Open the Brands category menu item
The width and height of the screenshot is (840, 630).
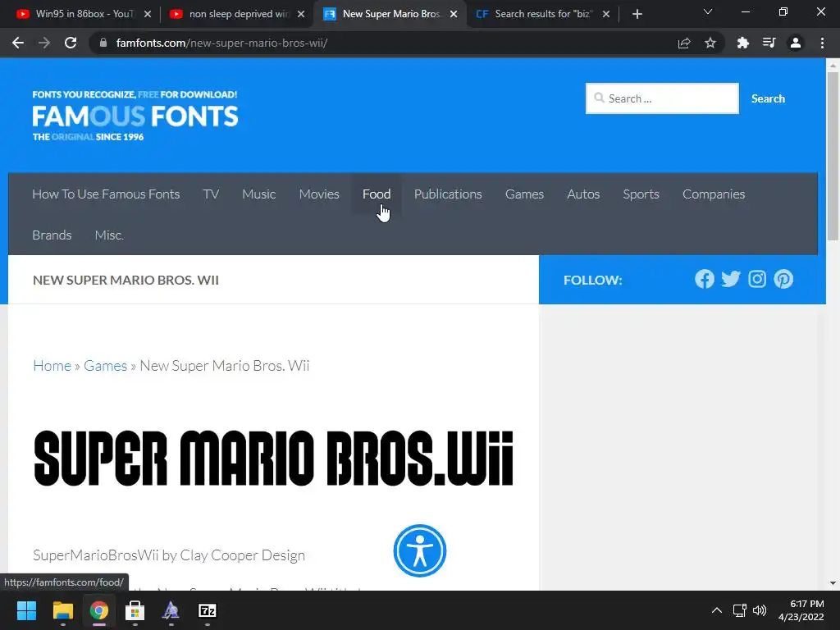click(x=52, y=235)
